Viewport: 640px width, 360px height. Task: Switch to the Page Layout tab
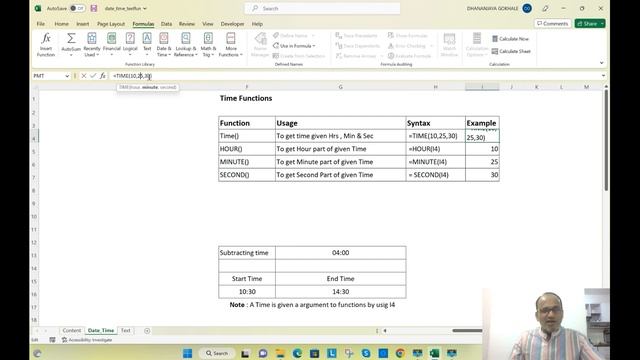(111, 24)
